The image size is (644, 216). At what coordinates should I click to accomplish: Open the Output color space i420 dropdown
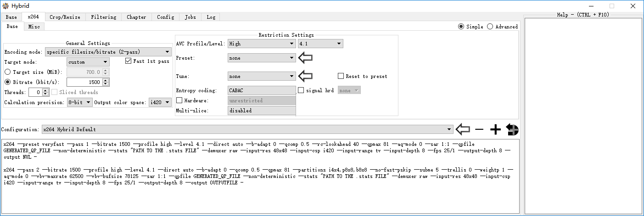point(160,102)
